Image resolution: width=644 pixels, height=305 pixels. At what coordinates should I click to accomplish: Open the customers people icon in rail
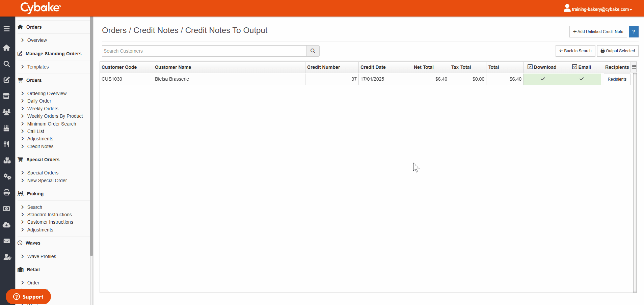pos(6,112)
